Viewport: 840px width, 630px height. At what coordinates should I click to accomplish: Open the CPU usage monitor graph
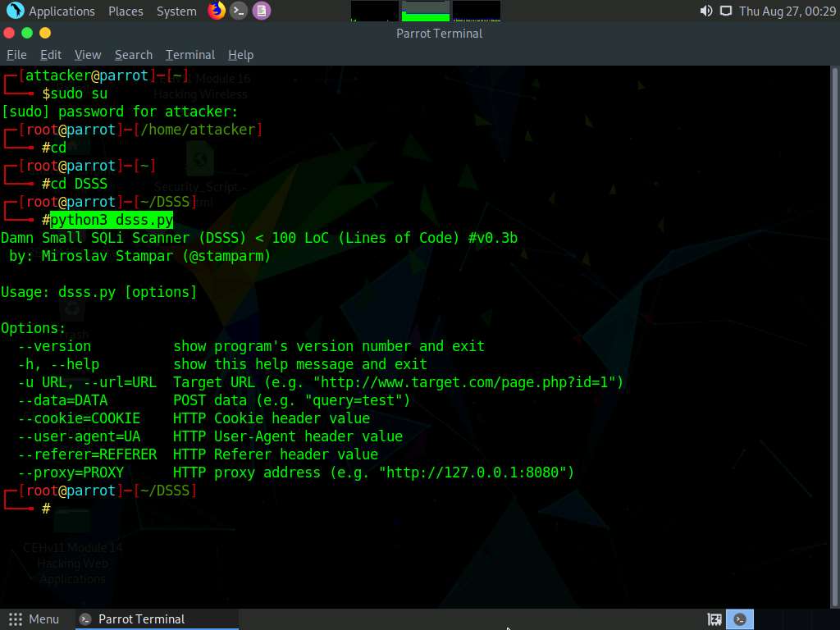[x=375, y=9]
